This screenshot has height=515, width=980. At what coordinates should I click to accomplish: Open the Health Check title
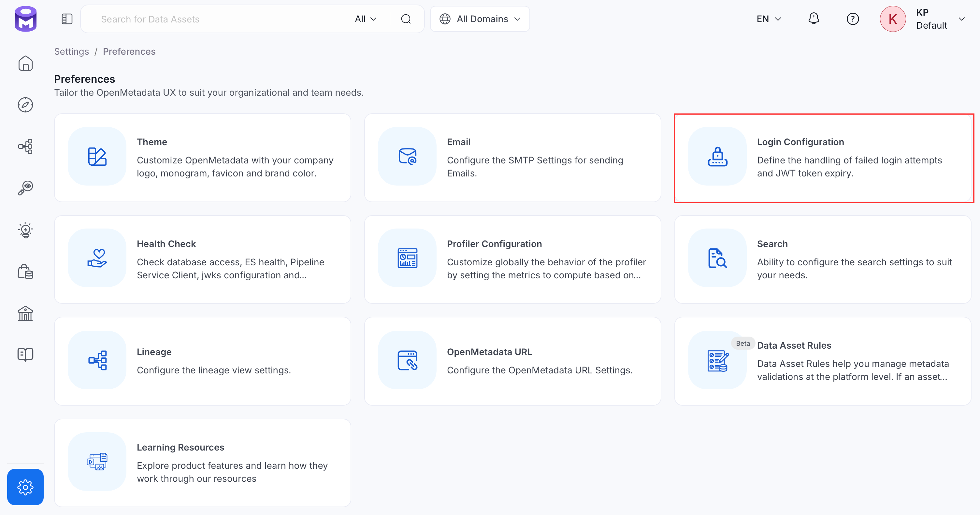pyautogui.click(x=166, y=244)
